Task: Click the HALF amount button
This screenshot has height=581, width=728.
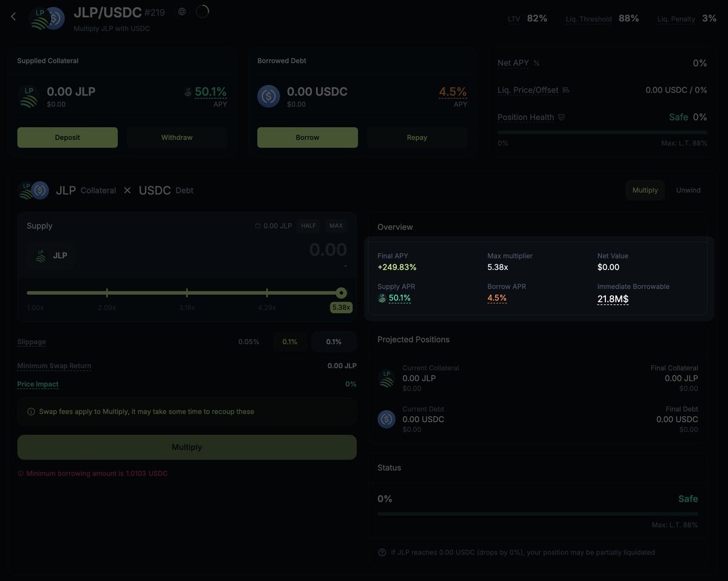Action: point(309,226)
